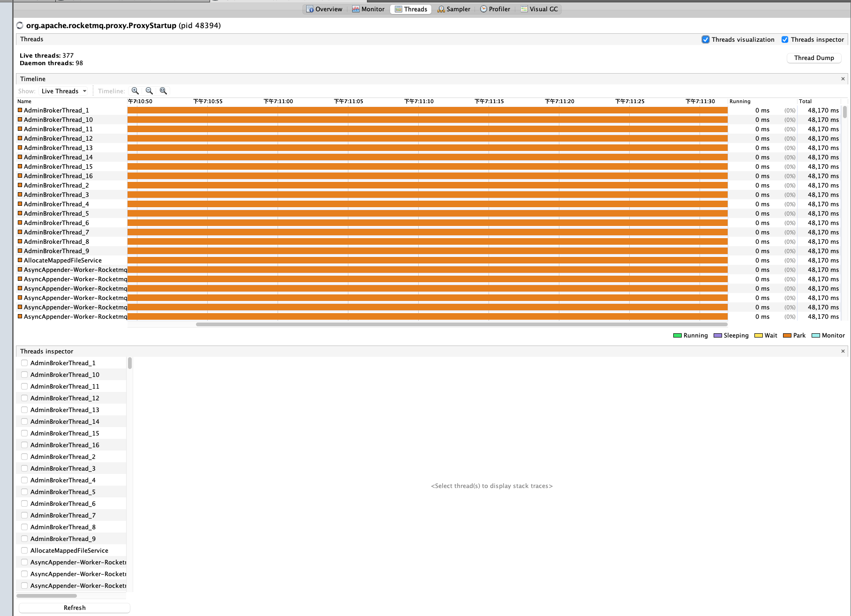The height and width of the screenshot is (616, 851).
Task: Zoom in the timeline
Action: 135,91
